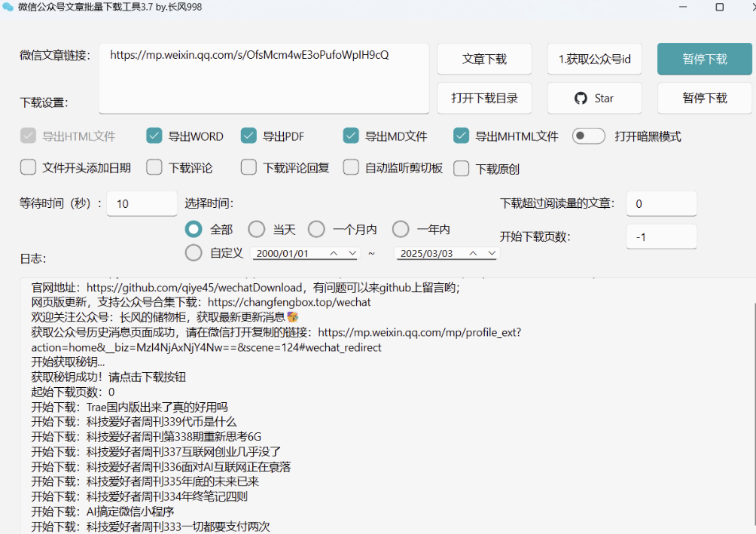This screenshot has height=534, width=756.
Task: Click the 欢迎关注公众号 log line
Action: point(165,317)
